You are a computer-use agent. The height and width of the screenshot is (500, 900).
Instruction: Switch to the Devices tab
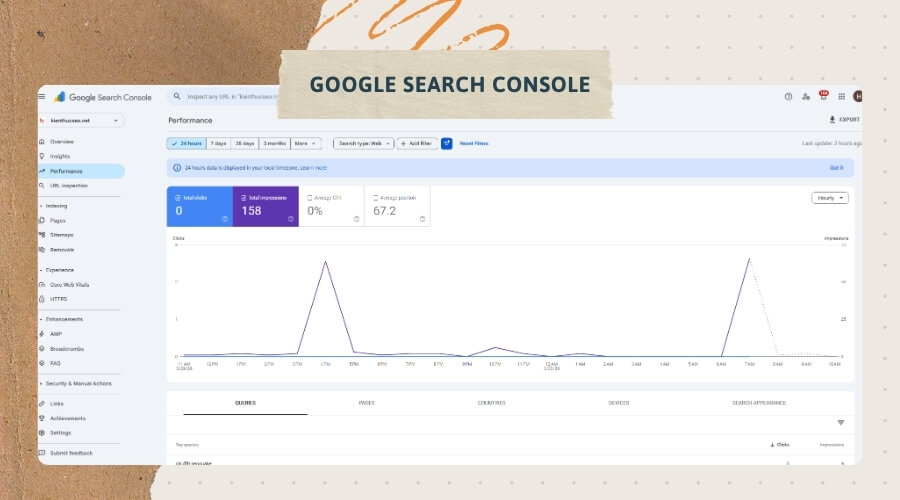619,403
